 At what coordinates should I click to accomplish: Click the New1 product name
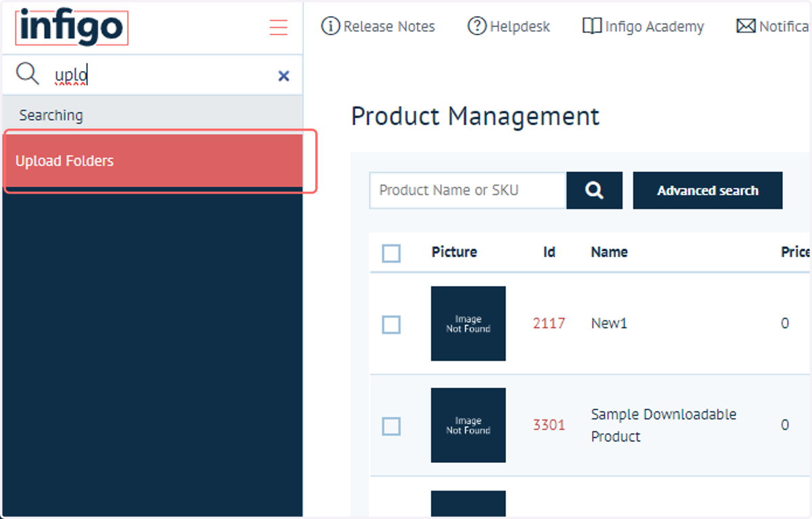609,323
